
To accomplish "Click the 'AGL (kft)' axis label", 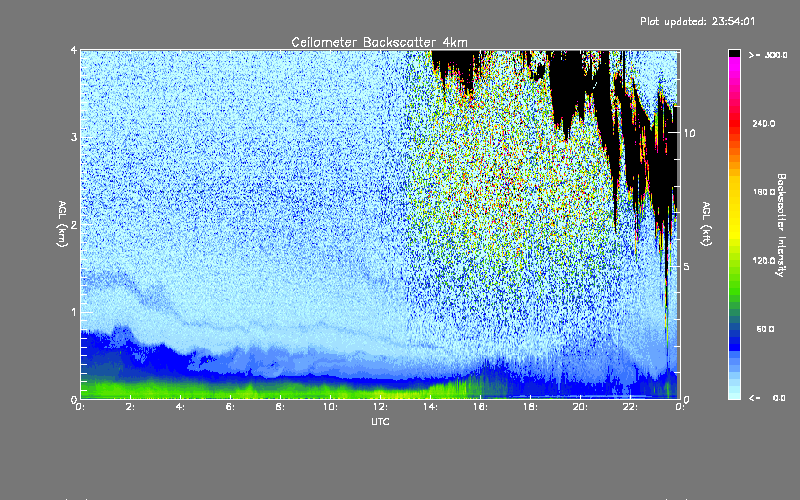I will coord(706,224).
